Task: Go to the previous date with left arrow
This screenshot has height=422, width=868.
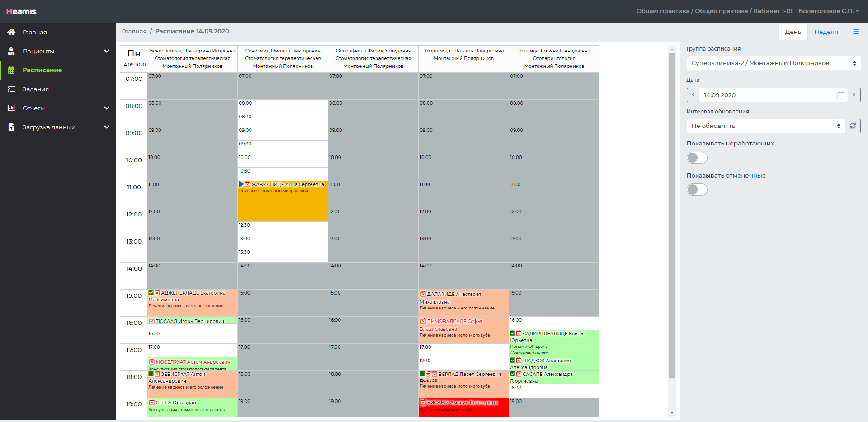Action: 693,95
